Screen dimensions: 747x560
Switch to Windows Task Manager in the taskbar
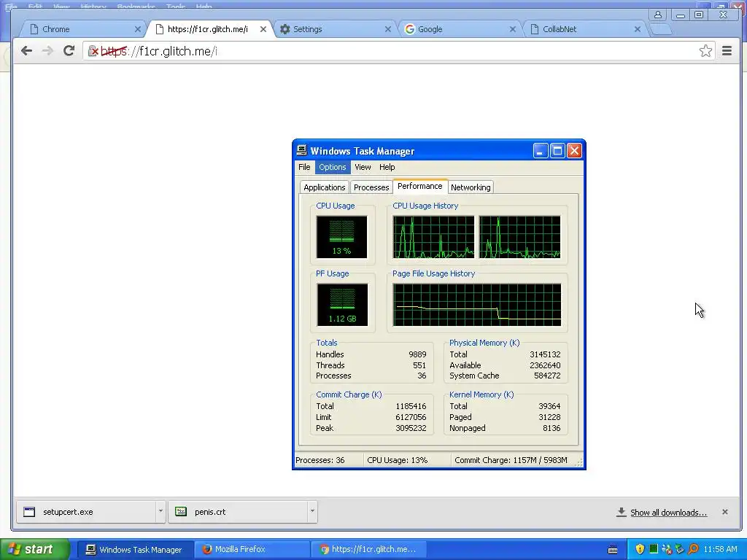[x=134, y=550]
